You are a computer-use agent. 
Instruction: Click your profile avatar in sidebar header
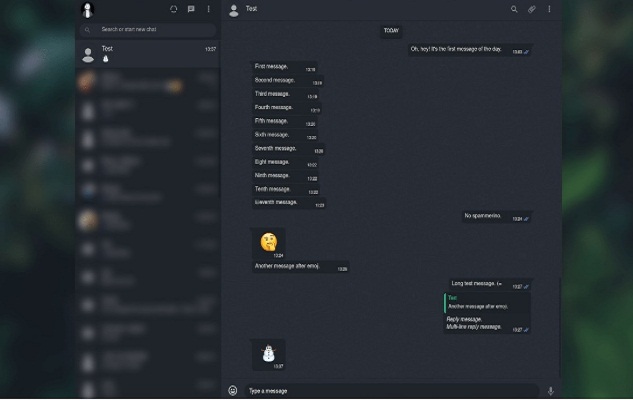click(x=88, y=9)
